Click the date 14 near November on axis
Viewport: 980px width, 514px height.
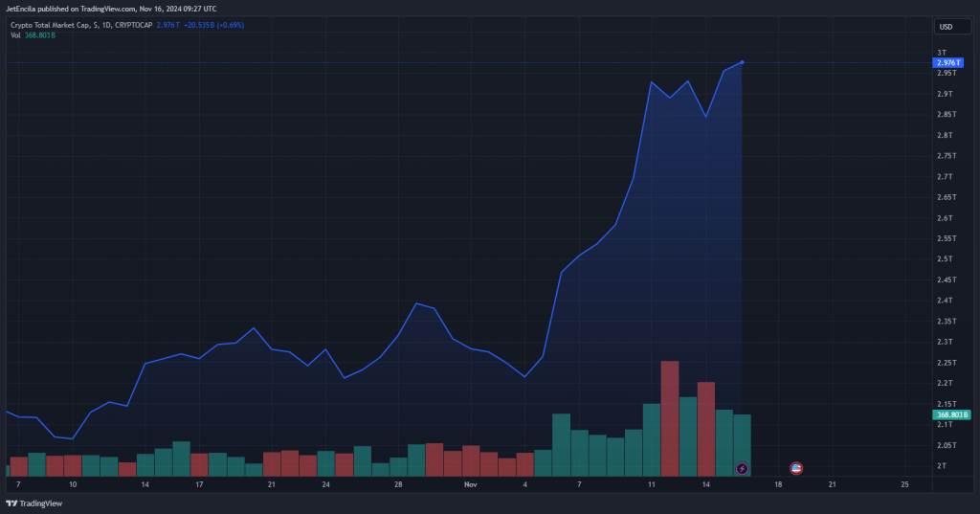coord(705,484)
